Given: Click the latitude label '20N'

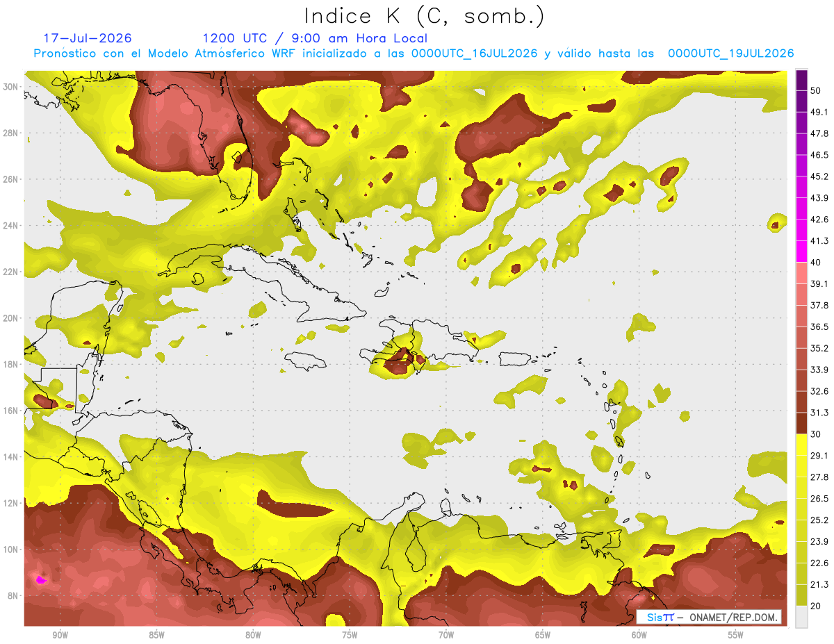Looking at the screenshot, I should (x=11, y=318).
